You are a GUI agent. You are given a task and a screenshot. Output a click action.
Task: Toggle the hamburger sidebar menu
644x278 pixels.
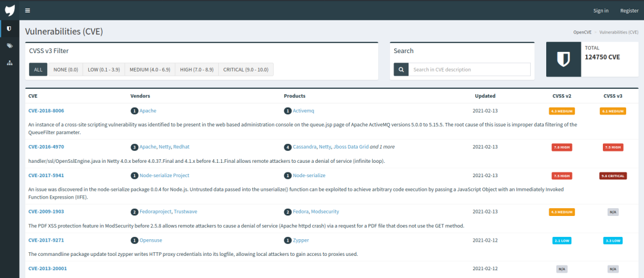27,11
